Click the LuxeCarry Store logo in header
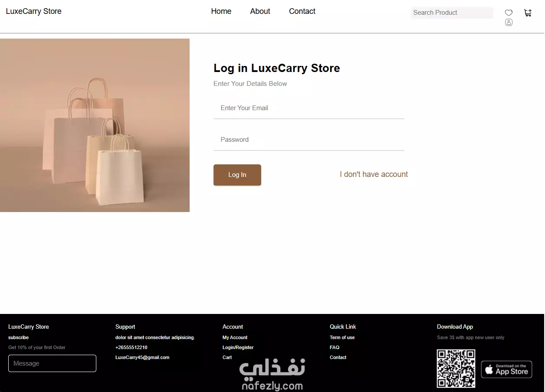545x392 pixels. pyautogui.click(x=34, y=11)
